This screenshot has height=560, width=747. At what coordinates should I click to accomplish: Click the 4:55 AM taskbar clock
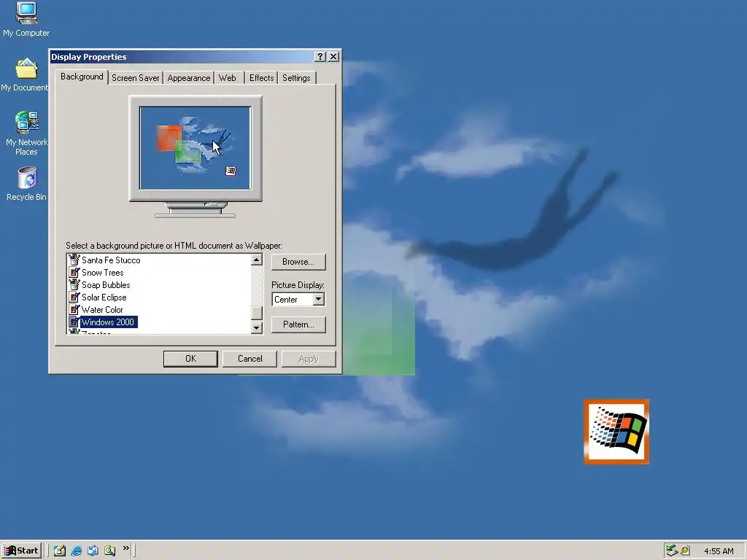719,551
